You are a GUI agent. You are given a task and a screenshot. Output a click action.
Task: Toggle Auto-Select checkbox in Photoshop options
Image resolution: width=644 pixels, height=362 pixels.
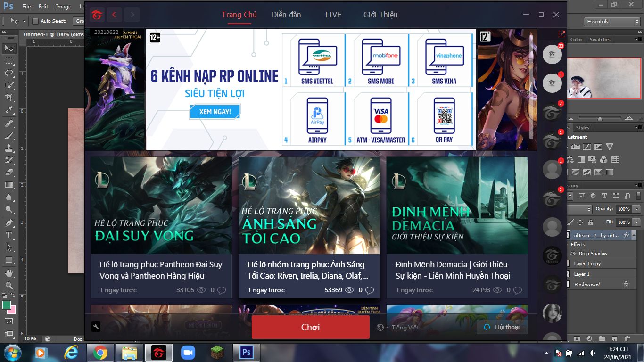pos(35,21)
